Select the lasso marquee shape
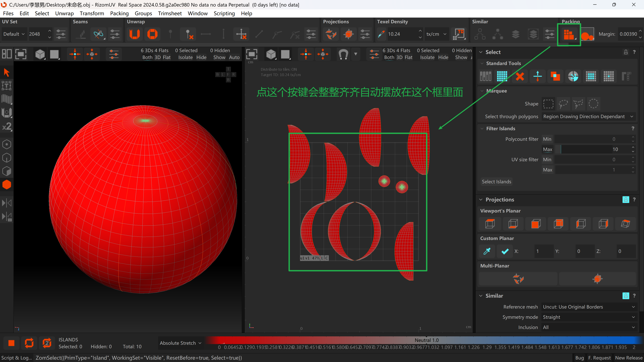This screenshot has width=644, height=362. point(563,104)
